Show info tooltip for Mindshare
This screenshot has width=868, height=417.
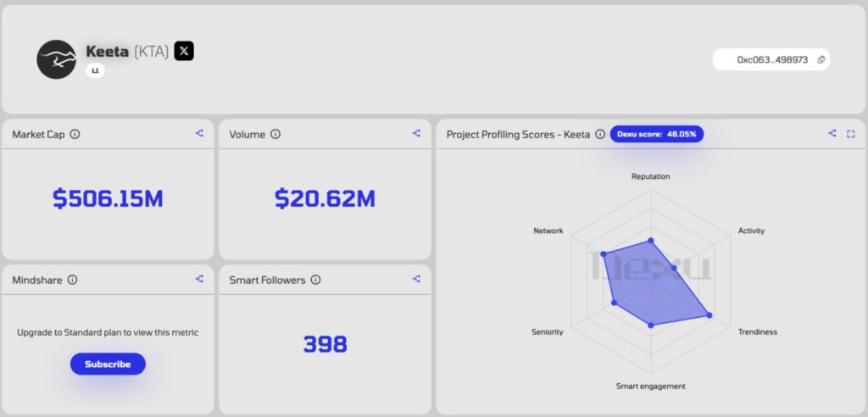tap(72, 280)
